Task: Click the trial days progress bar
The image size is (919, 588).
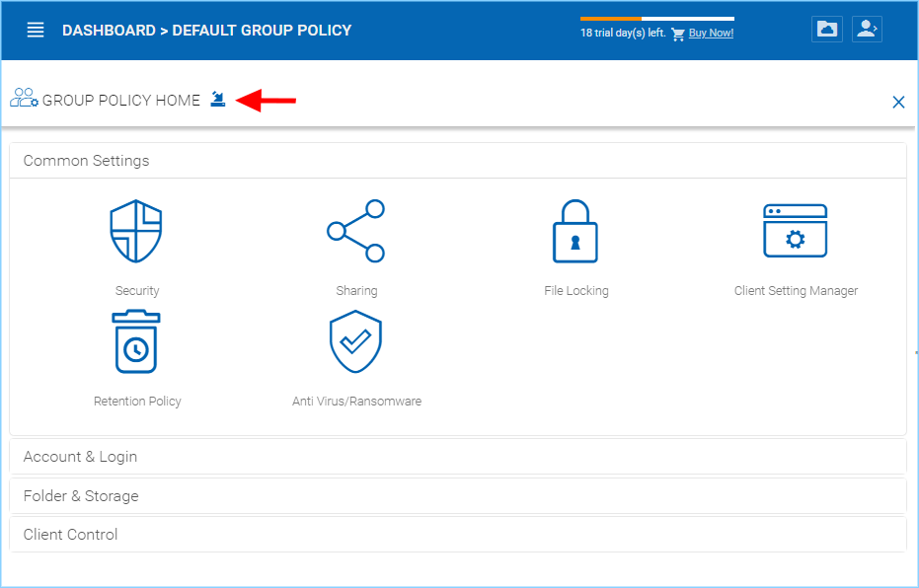Action: (657, 19)
